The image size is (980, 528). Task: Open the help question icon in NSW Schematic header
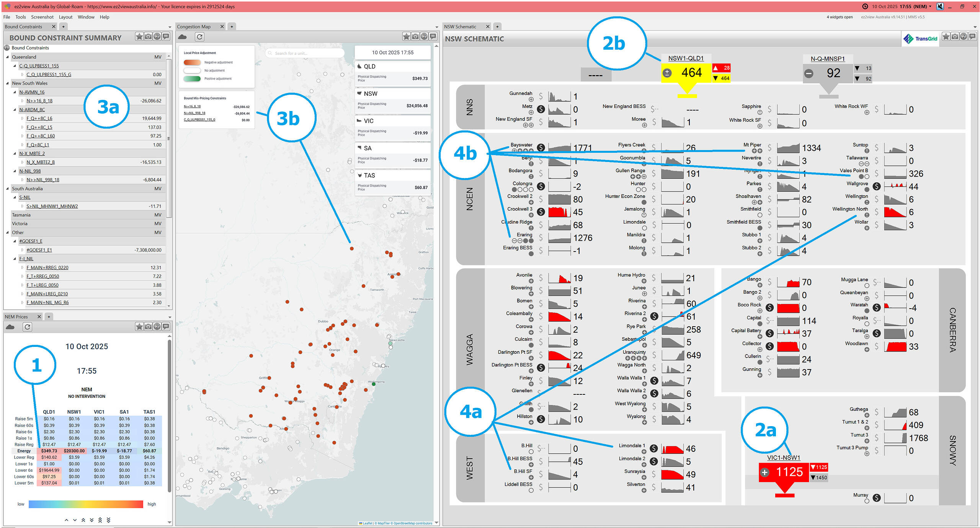964,37
